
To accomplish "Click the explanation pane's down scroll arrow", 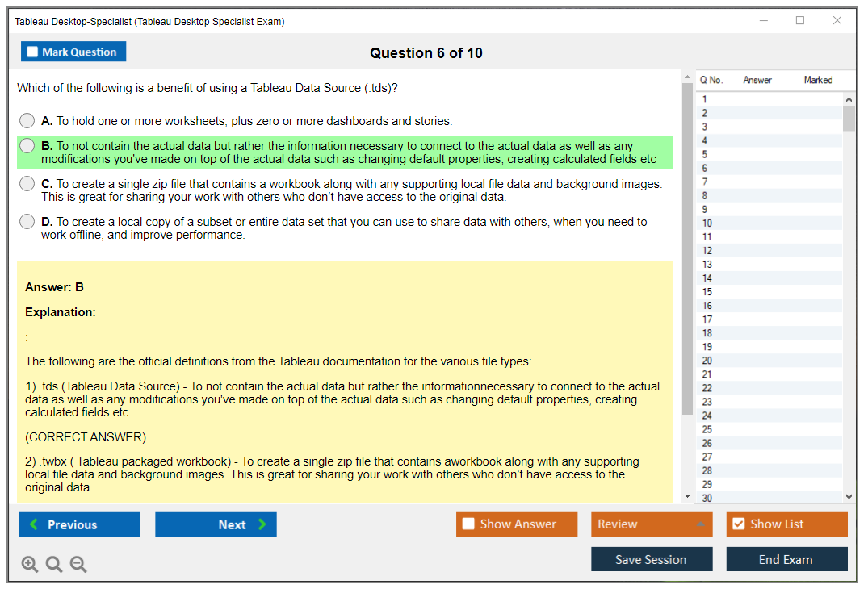I will point(687,496).
